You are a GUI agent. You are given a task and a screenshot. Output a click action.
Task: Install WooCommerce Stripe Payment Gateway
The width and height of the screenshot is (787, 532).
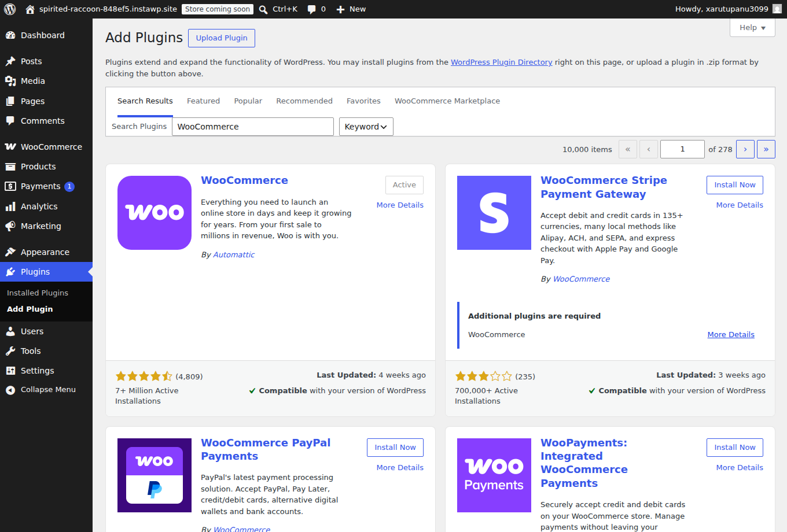(x=735, y=185)
